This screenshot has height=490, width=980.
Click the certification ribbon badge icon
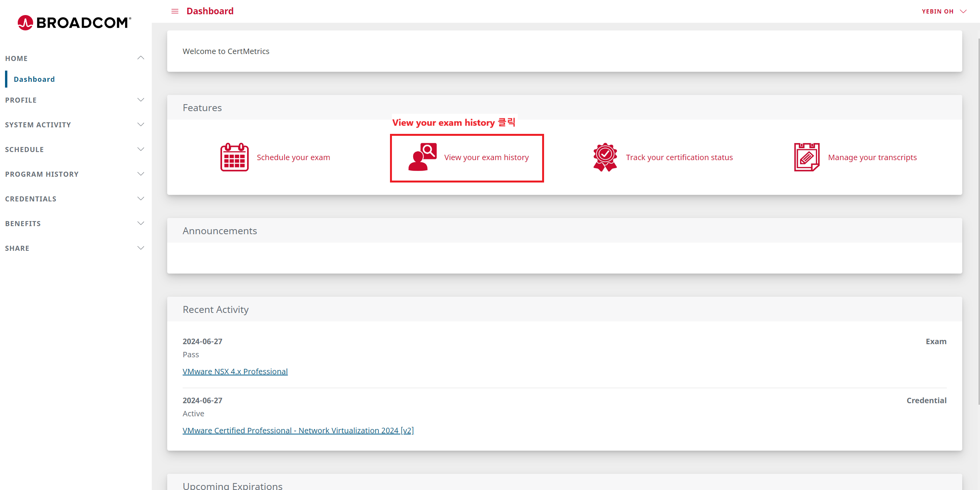pyautogui.click(x=605, y=157)
